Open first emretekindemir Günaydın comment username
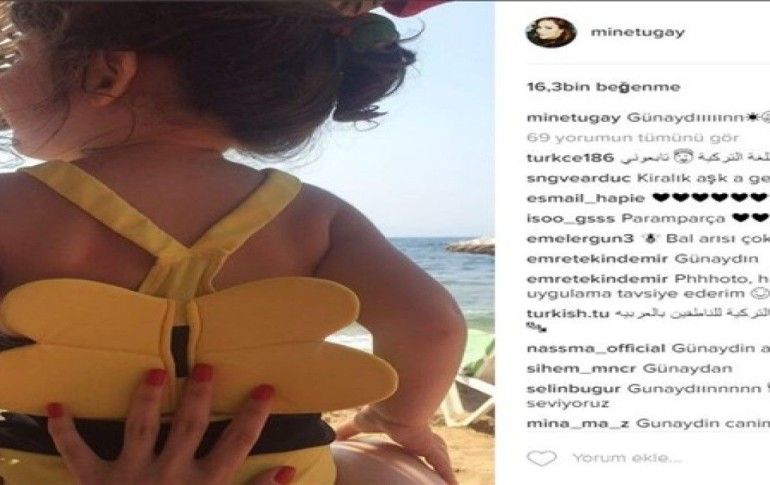This screenshot has height=485, width=770. coord(597,259)
